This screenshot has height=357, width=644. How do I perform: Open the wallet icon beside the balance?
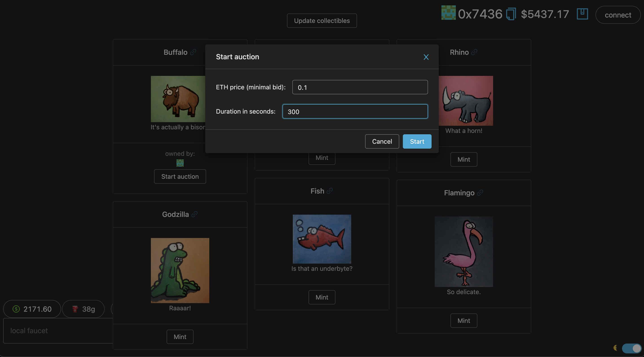point(582,14)
